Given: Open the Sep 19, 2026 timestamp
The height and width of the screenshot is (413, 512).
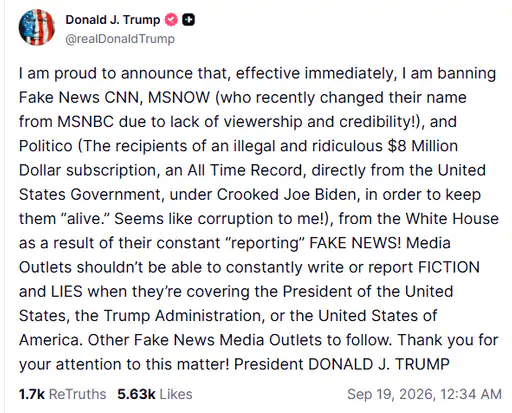Looking at the screenshot, I should pyautogui.click(x=424, y=394).
